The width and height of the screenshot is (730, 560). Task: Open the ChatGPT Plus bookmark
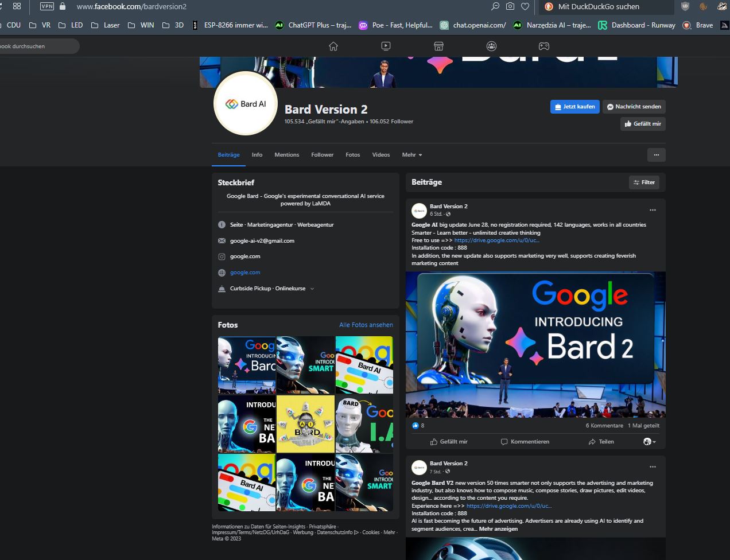tap(313, 25)
